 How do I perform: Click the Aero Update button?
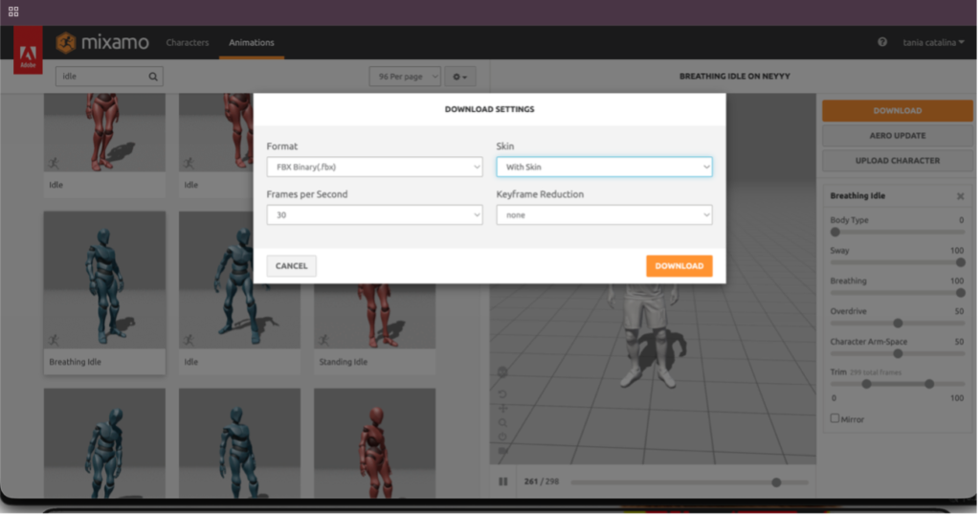(897, 136)
